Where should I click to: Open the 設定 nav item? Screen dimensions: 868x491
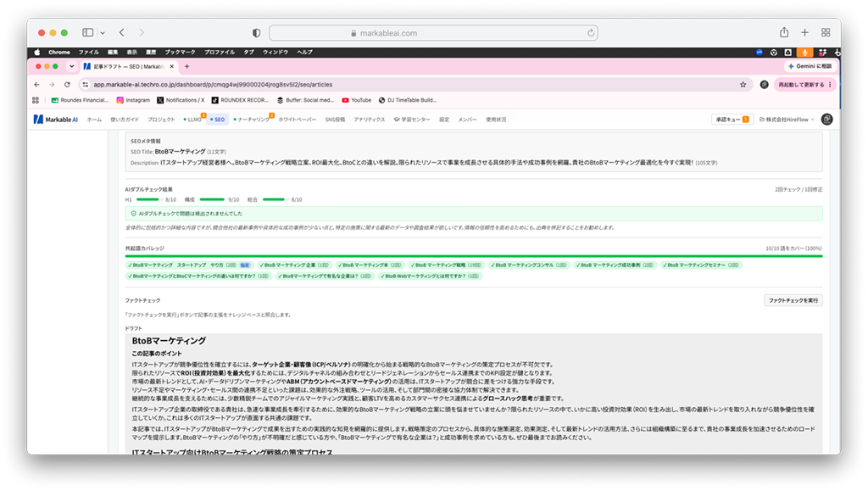point(444,120)
